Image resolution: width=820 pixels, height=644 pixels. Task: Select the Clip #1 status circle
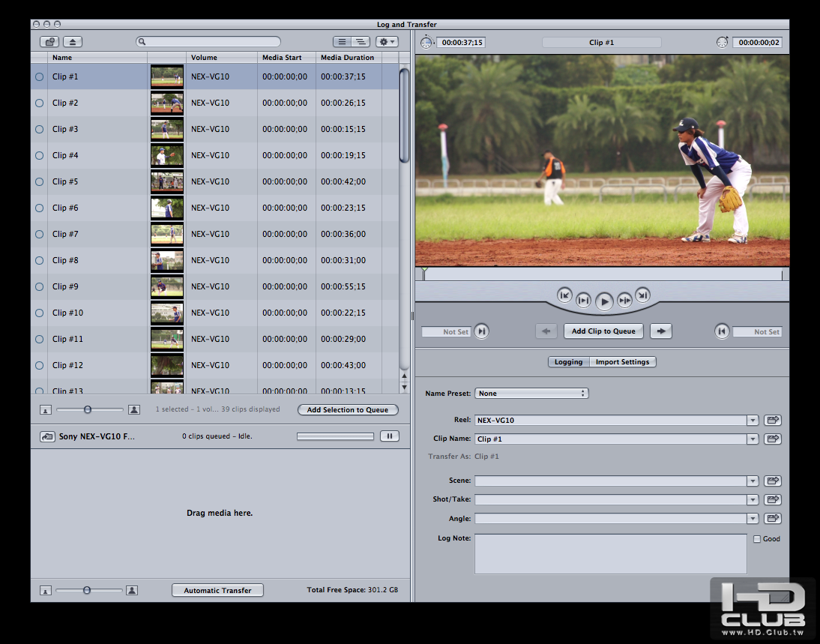[39, 77]
